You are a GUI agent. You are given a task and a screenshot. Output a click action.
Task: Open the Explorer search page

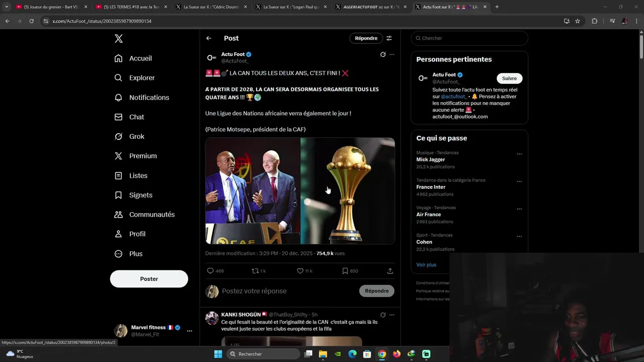135,78
